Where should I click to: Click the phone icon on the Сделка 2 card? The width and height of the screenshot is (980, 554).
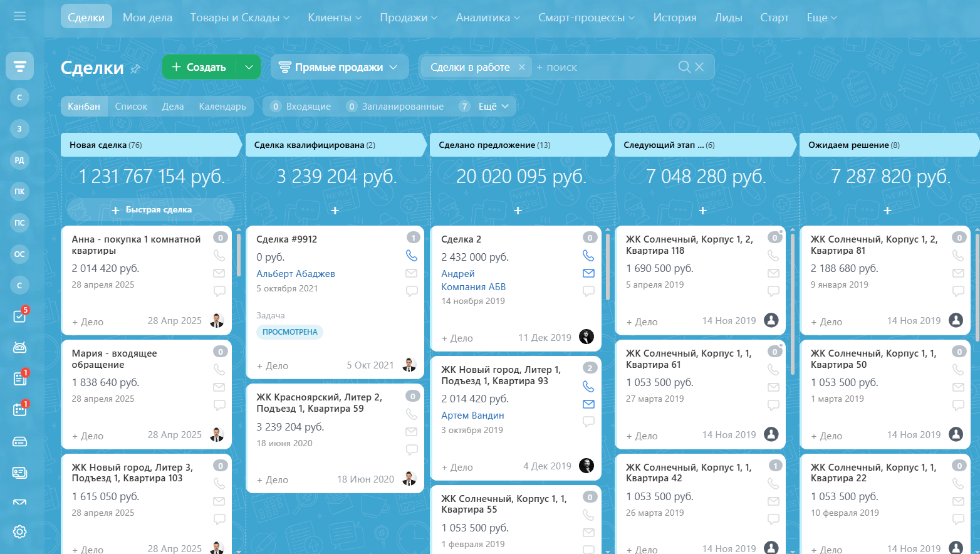pyautogui.click(x=588, y=256)
